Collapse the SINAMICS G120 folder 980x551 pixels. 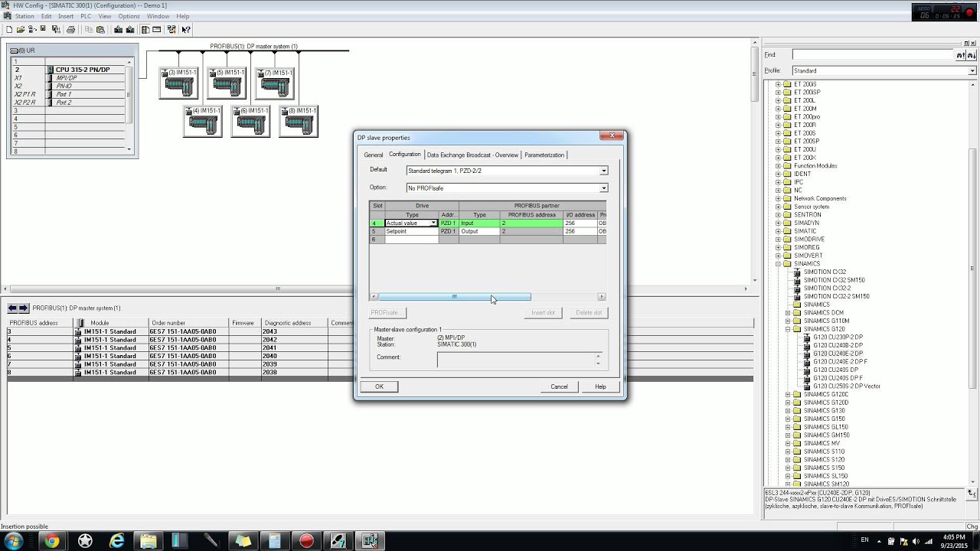coord(788,329)
